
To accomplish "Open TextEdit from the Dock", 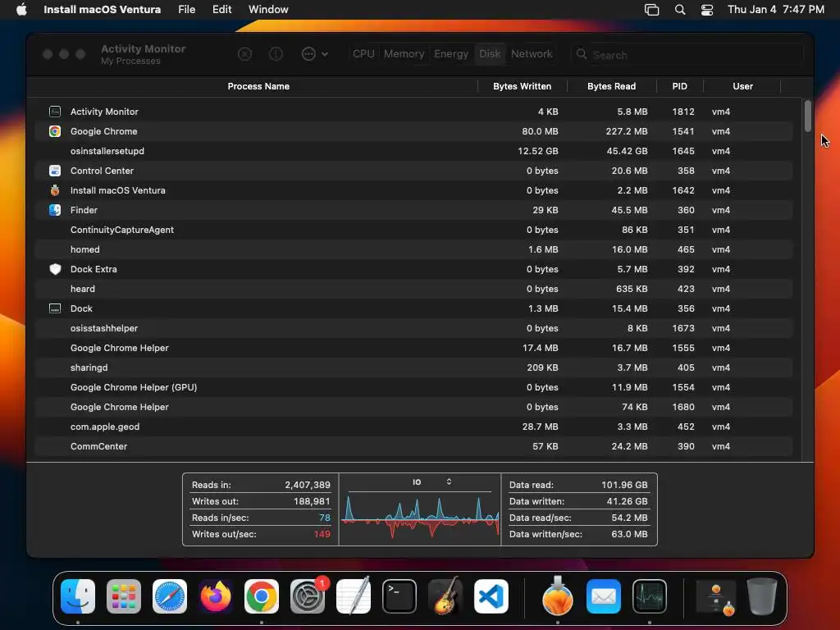I will tap(354, 596).
